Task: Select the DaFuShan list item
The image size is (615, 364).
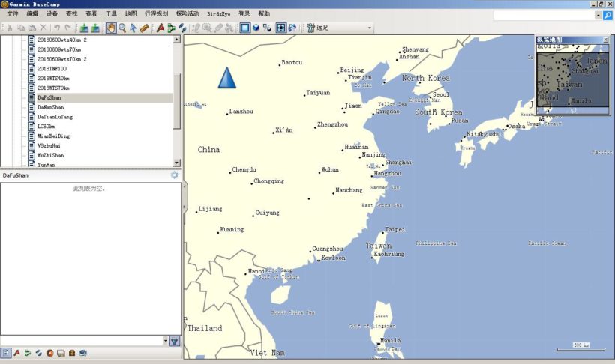Action: [49, 97]
